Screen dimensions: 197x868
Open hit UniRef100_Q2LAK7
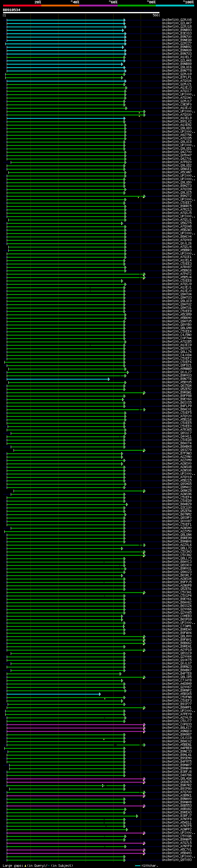(x=177, y=23)
